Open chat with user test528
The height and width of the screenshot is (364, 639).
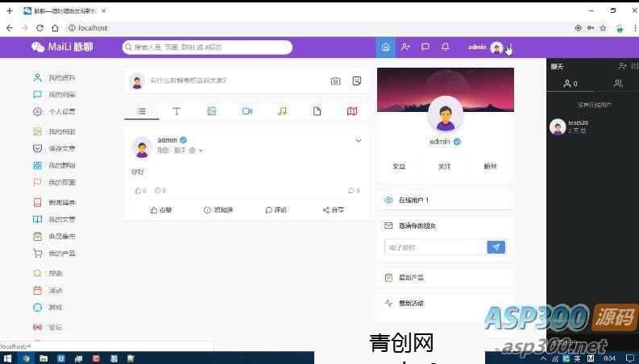[x=593, y=126]
